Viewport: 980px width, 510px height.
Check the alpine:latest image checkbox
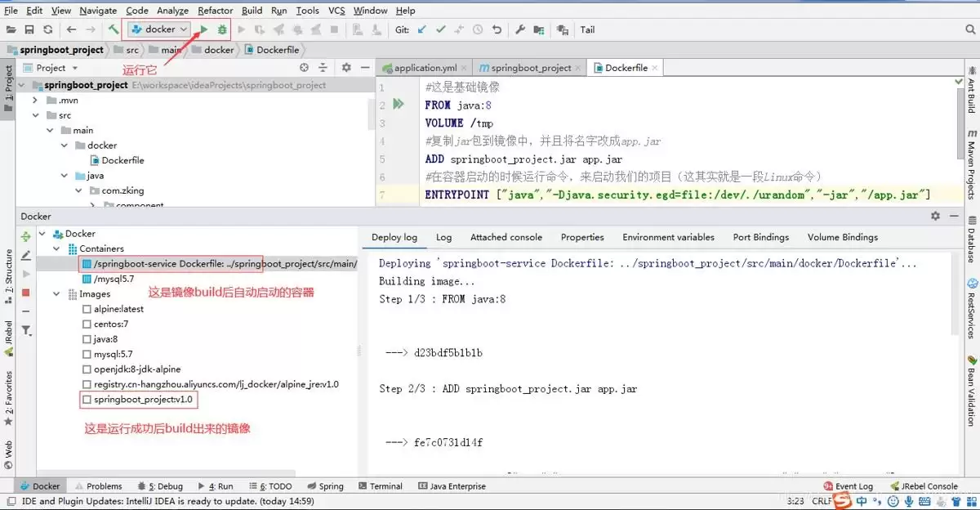point(85,309)
